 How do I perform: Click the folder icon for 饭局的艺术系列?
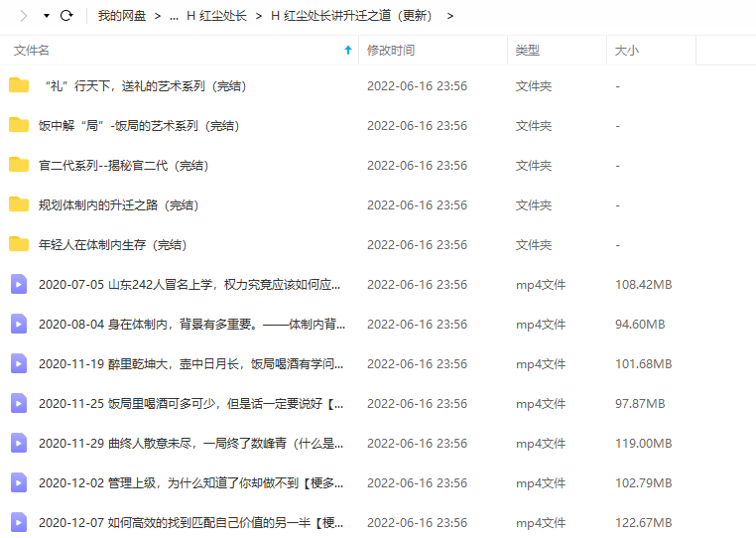19,125
